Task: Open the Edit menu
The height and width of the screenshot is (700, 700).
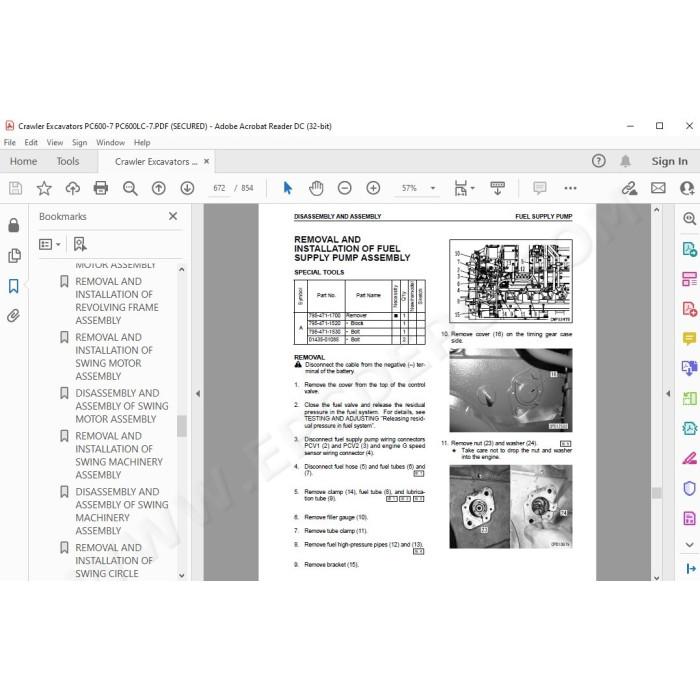Action: coord(31,142)
